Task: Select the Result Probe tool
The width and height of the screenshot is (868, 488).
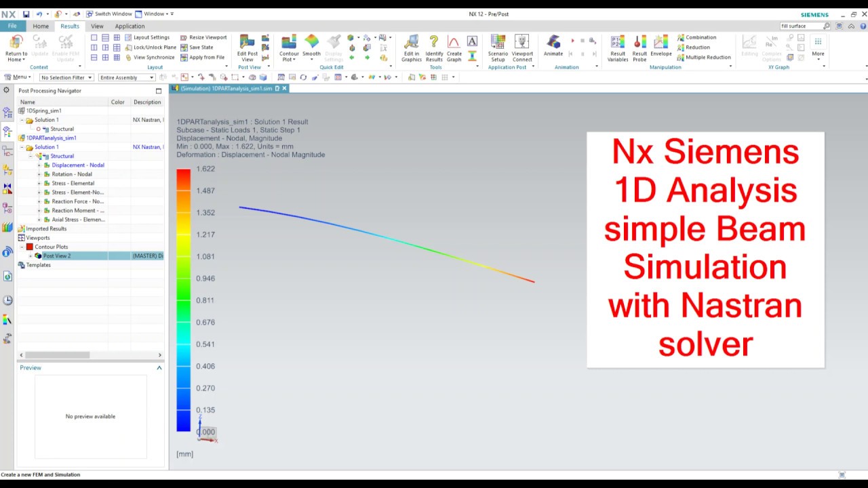Action: (639, 49)
